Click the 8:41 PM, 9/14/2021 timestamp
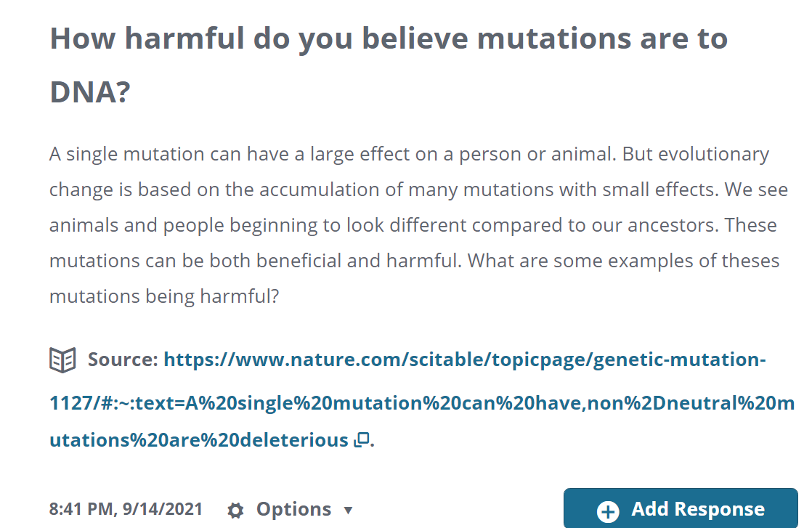Image resolution: width=812 pixels, height=528 pixels. click(x=126, y=509)
